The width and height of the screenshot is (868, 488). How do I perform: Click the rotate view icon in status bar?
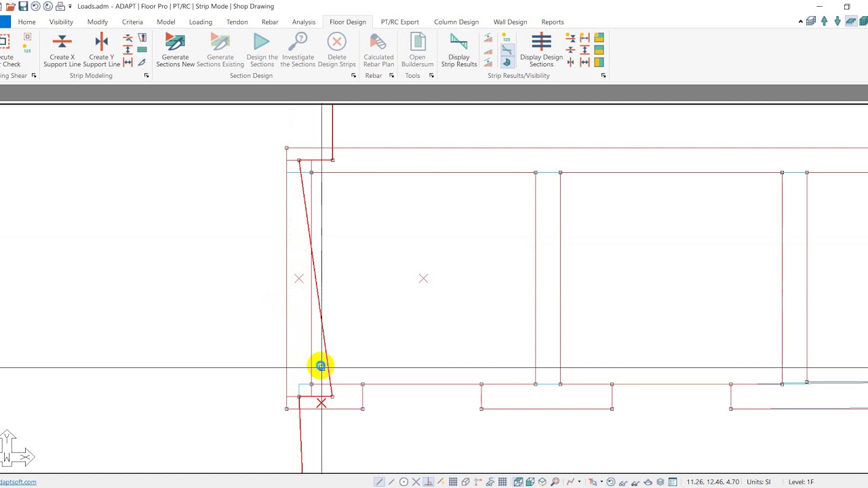[610, 482]
